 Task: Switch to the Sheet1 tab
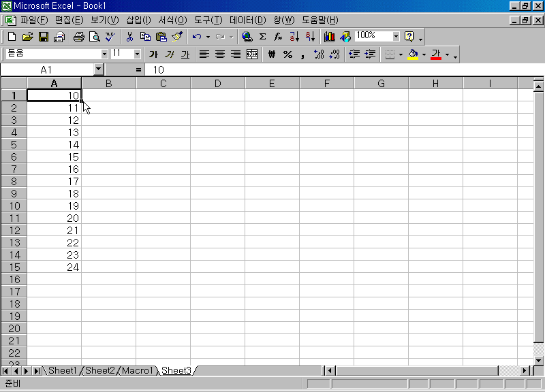tap(62, 370)
